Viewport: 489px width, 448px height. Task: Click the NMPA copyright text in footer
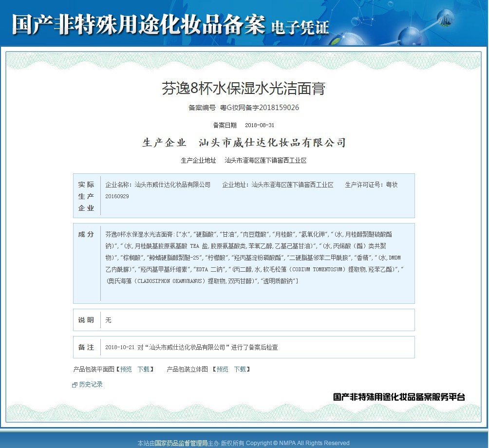298,443
